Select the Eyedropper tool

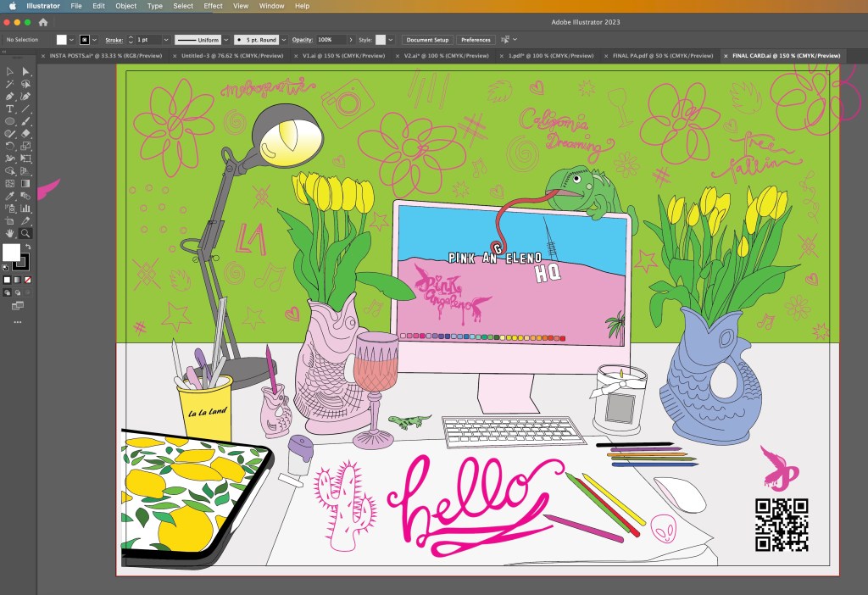(x=10, y=196)
